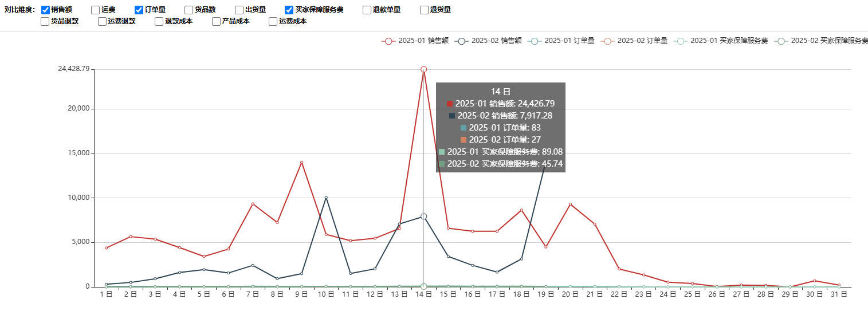Click the x-axis label 1日
Image resolution: width=868 pixels, height=311 pixels.
106,294
